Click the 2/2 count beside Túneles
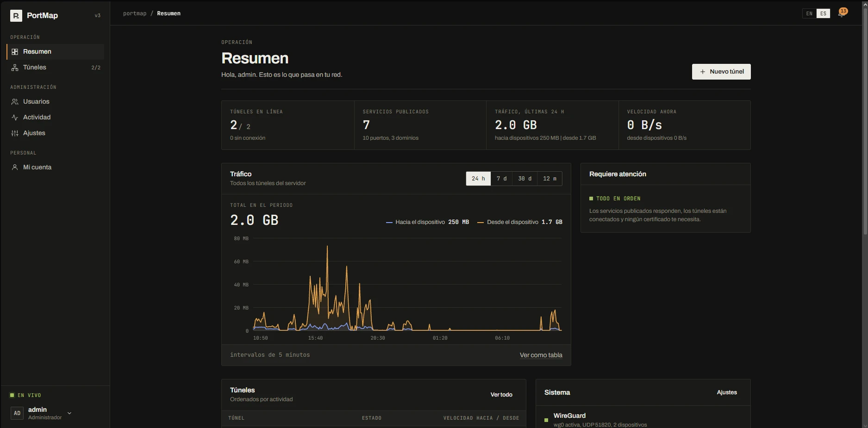 [96, 68]
